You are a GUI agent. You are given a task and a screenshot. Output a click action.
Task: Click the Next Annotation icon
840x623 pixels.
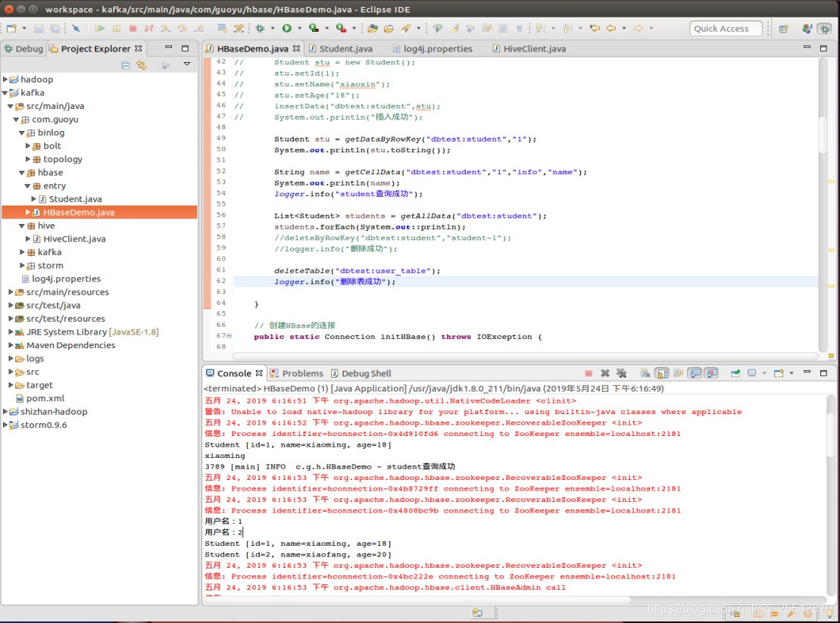(540, 28)
